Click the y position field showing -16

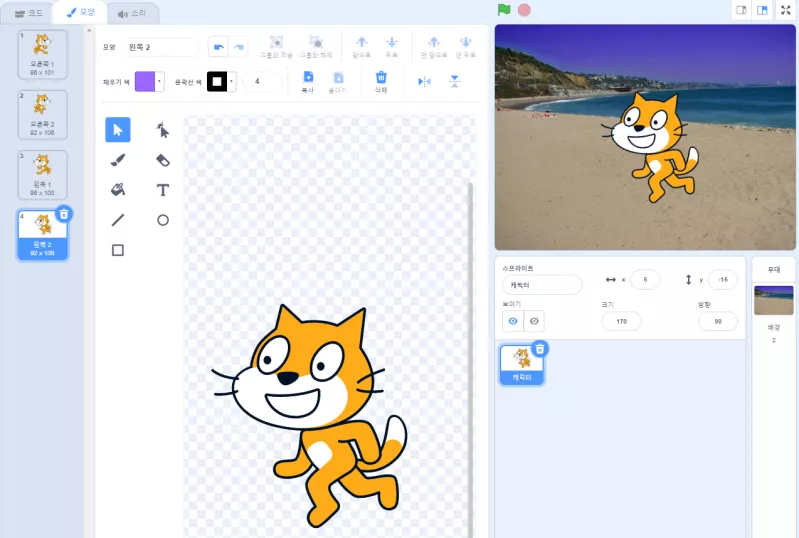(723, 280)
